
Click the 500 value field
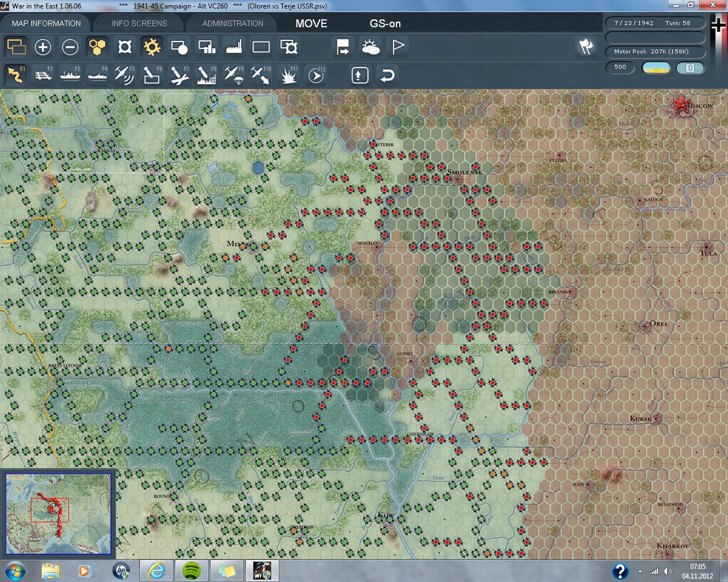click(x=620, y=67)
